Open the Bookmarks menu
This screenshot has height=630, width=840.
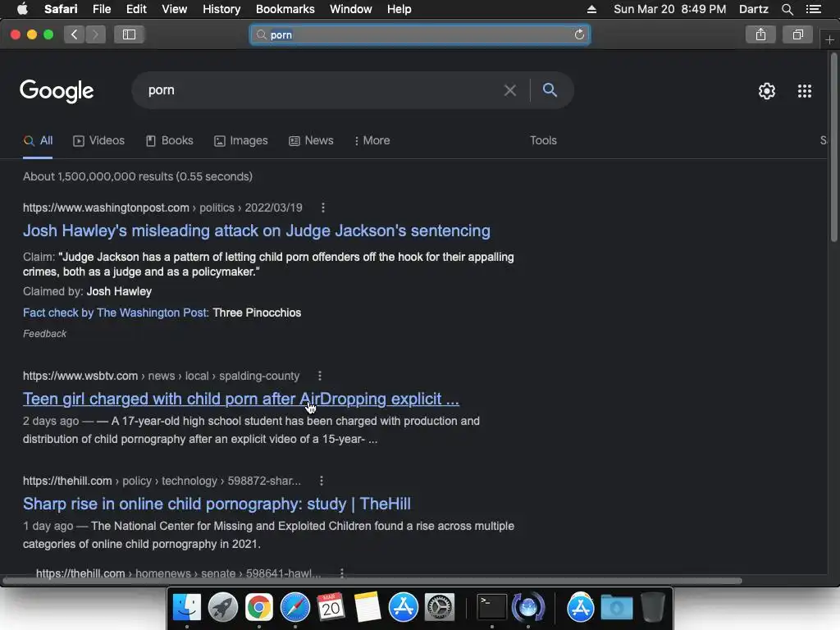tap(285, 9)
